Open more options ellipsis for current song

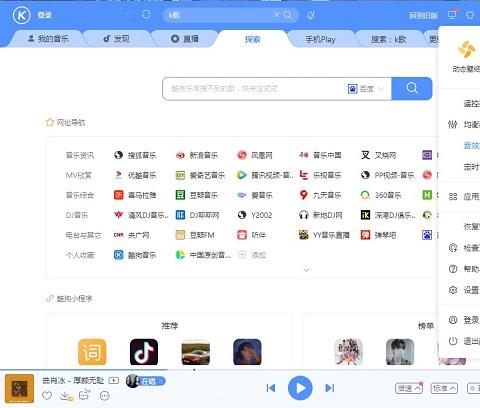tap(104, 396)
